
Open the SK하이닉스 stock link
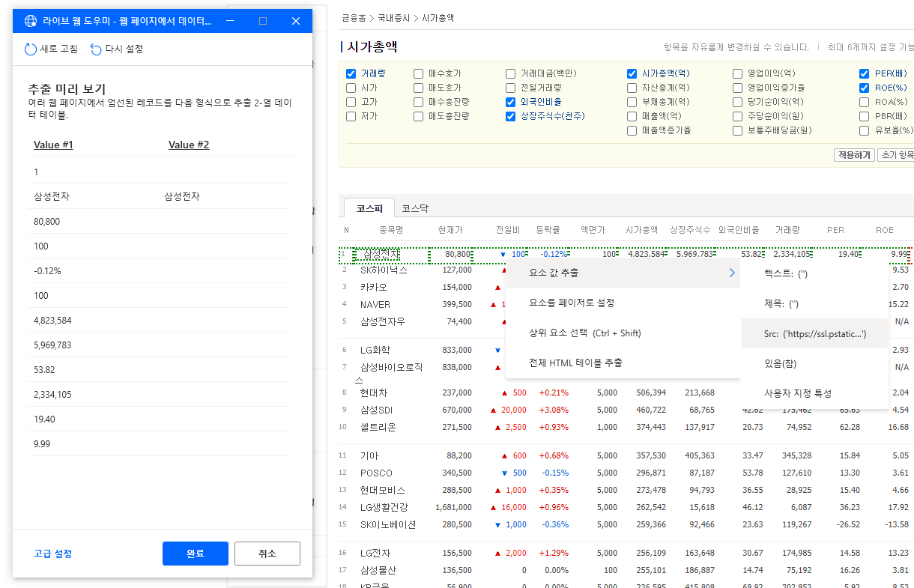tap(384, 270)
